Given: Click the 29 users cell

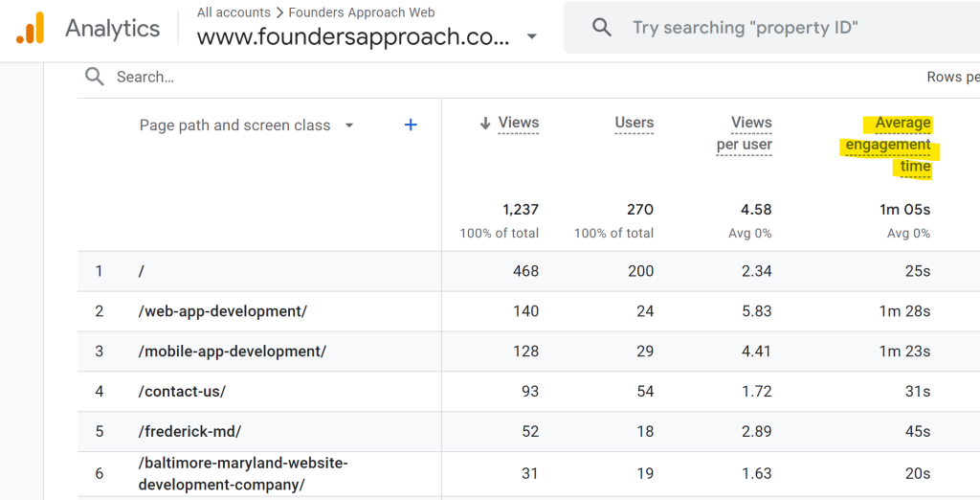Looking at the screenshot, I should (x=645, y=352).
